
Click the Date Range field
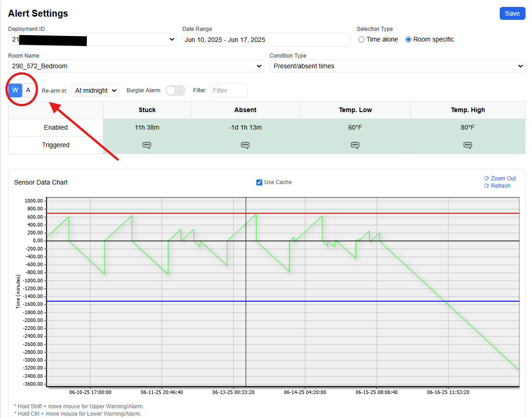tap(266, 40)
